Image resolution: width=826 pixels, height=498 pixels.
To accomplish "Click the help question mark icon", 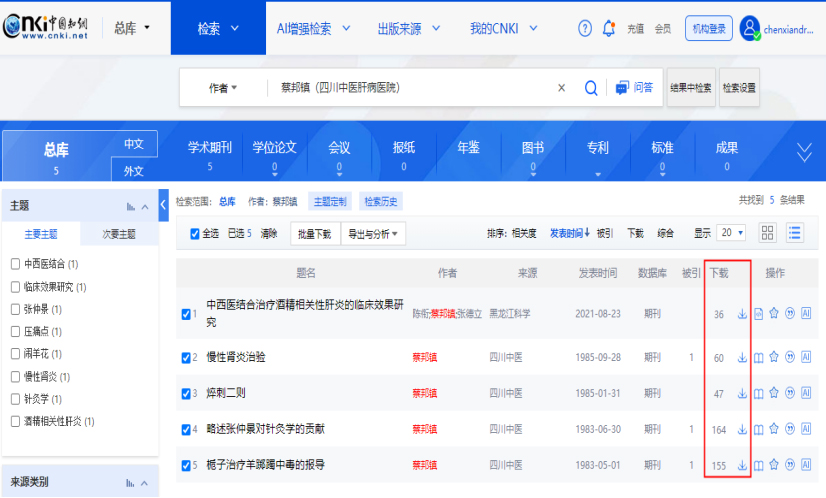I will (x=585, y=29).
